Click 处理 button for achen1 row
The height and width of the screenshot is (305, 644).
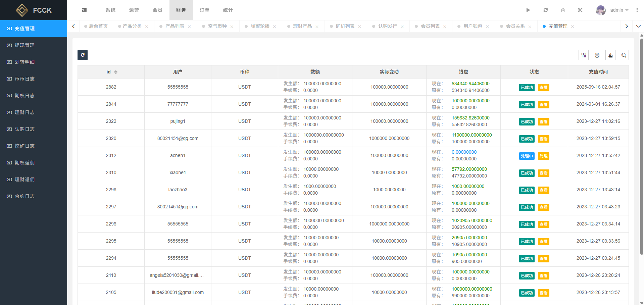point(543,156)
